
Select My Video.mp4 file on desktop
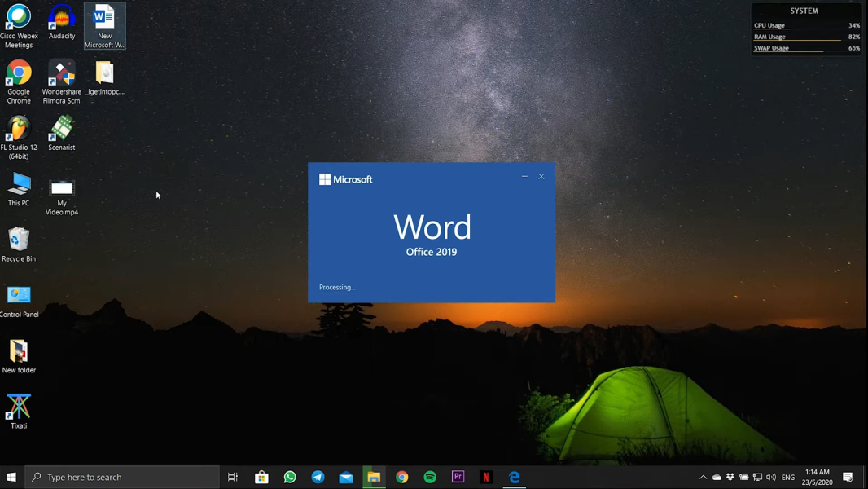(x=61, y=196)
